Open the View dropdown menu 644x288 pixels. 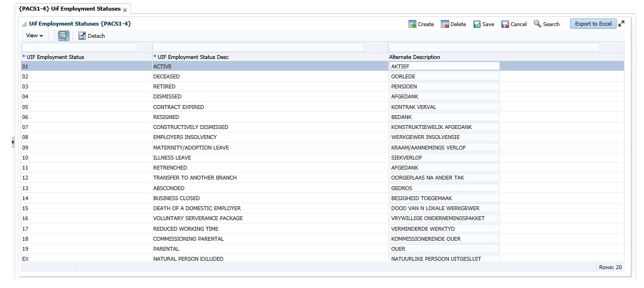(35, 36)
